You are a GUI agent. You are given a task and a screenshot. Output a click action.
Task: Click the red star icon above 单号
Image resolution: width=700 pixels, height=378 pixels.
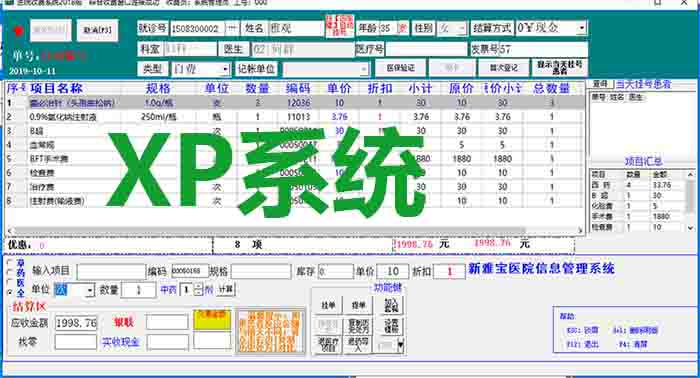[x=18, y=31]
